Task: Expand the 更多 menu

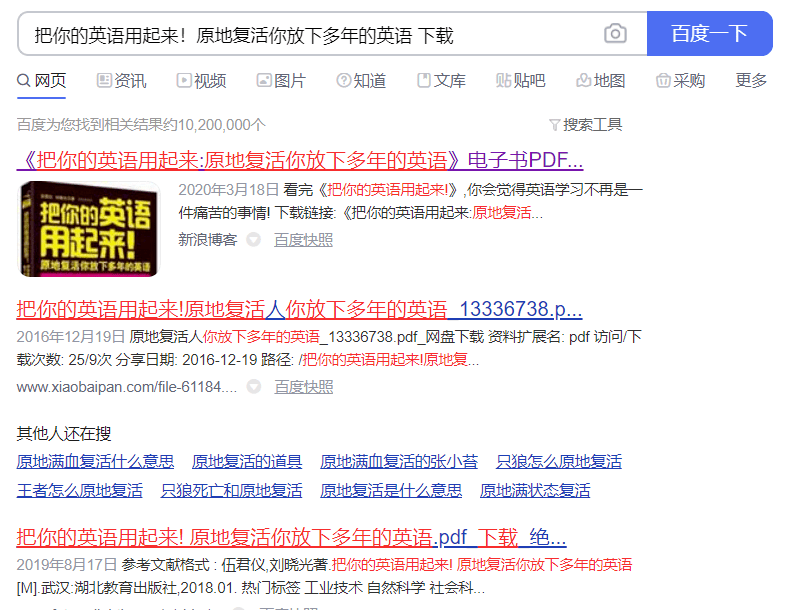Action: [x=751, y=81]
